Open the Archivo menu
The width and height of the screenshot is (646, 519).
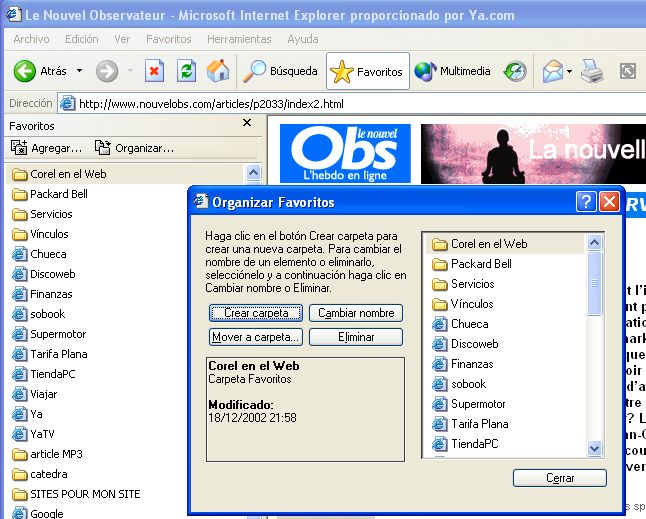pos(31,39)
